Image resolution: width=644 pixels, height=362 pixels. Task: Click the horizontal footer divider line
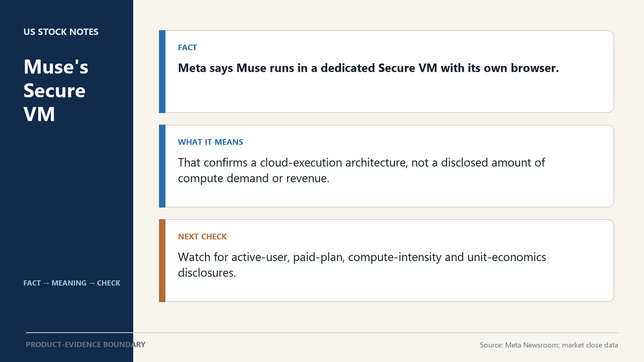pyautogui.click(x=322, y=333)
